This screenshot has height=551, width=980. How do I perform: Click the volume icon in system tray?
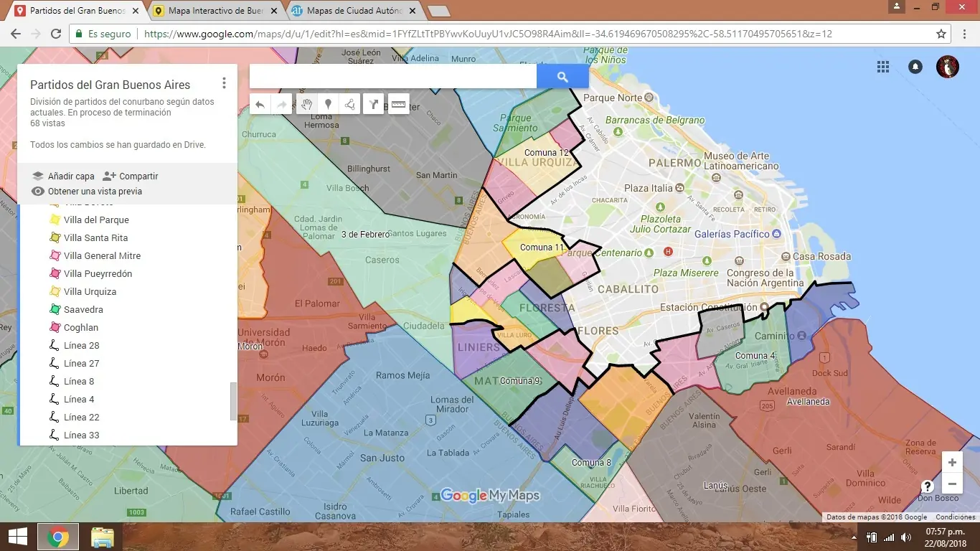click(x=905, y=537)
